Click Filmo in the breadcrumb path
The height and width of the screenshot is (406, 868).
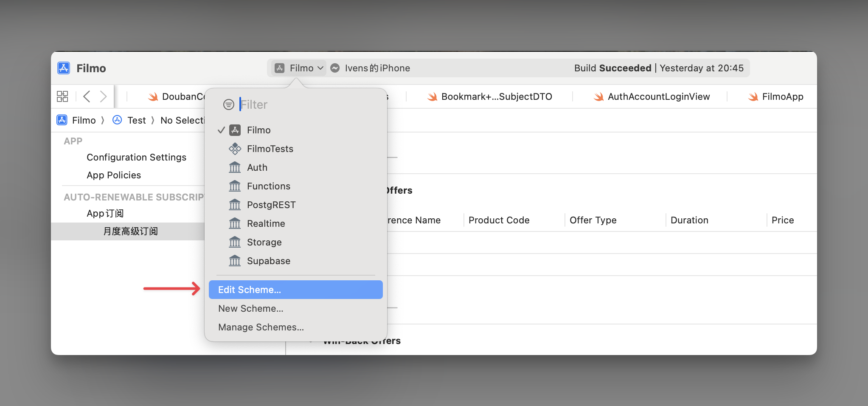point(84,120)
